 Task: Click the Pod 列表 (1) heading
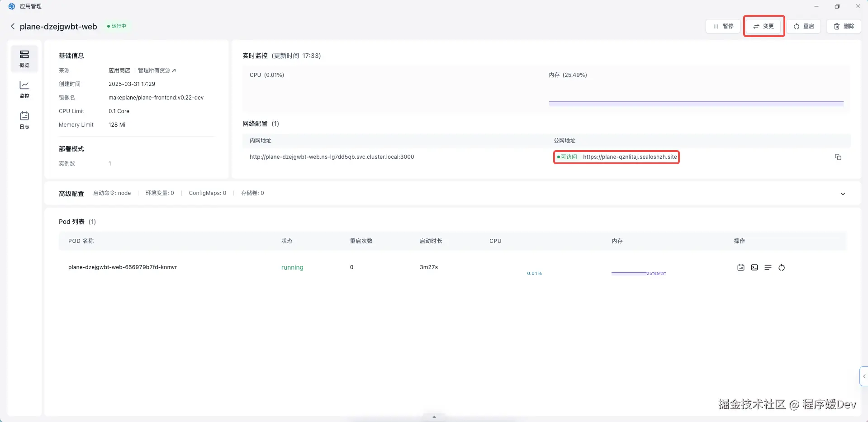pyautogui.click(x=77, y=222)
